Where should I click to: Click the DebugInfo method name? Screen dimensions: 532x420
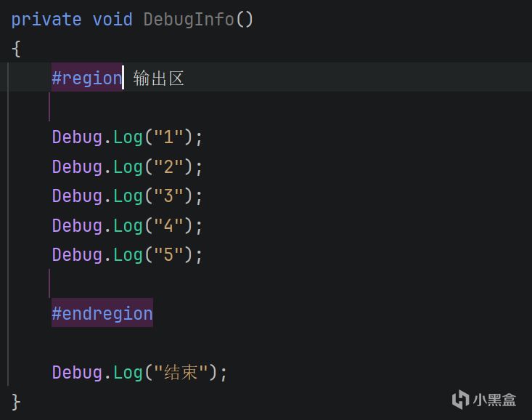click(189, 19)
